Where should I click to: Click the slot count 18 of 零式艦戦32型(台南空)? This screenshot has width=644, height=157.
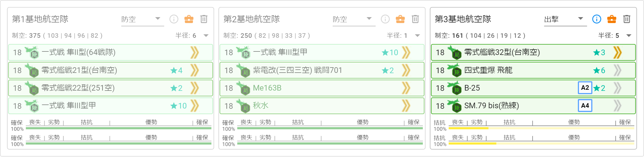coord(440,53)
